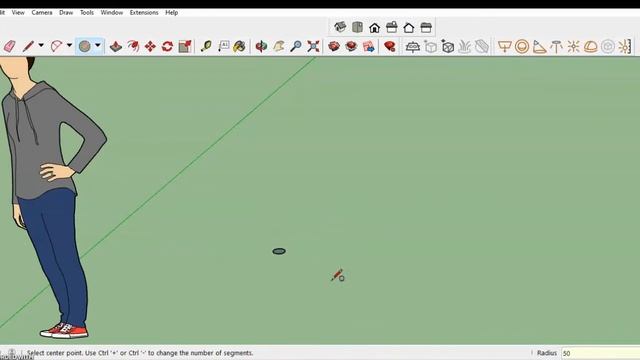Expand the Line tool dropdown arrow

41,45
